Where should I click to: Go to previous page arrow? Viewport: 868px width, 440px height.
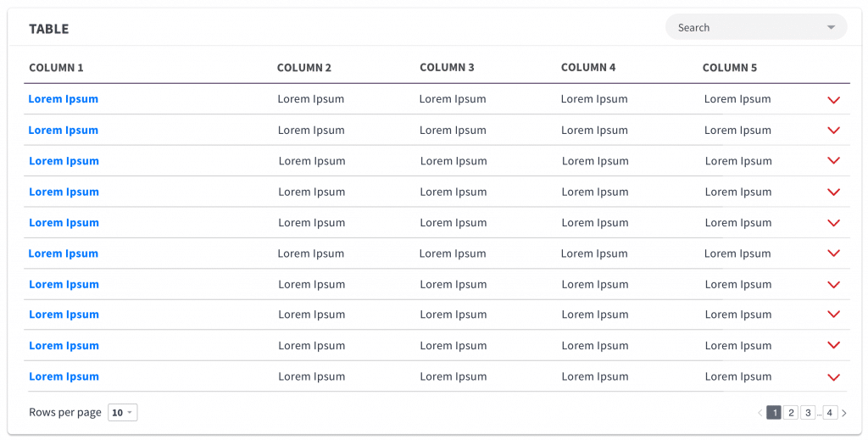[x=760, y=413]
